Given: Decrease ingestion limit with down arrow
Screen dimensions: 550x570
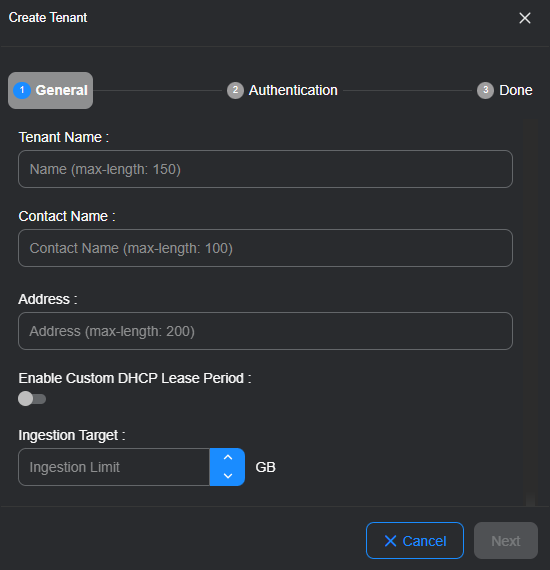Looking at the screenshot, I should (228, 476).
